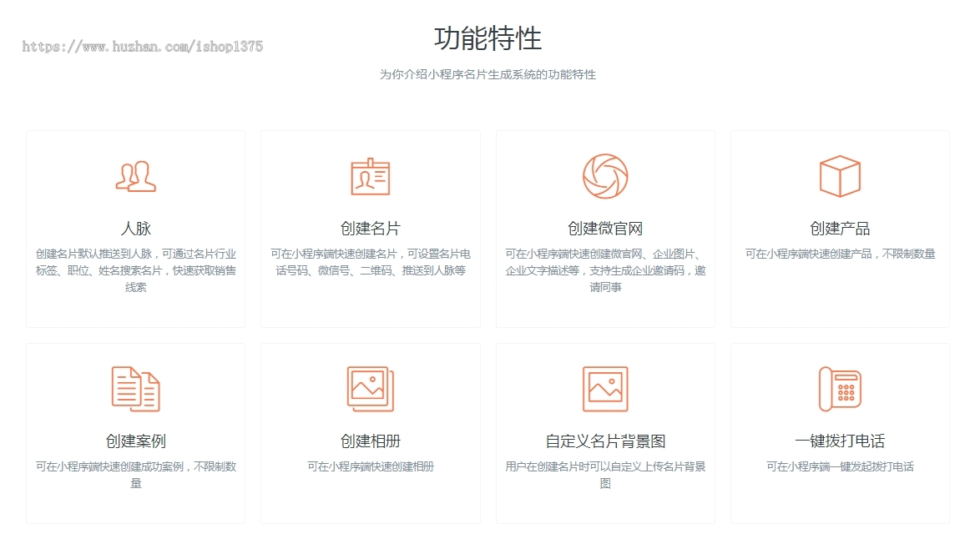Select the 创建案例 card title
Screen dimensions: 980x534
(x=135, y=441)
